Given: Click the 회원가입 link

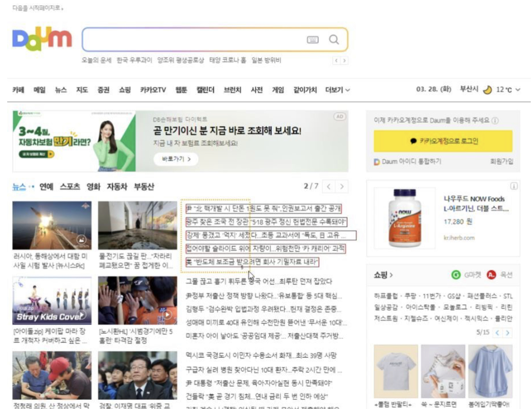Looking at the screenshot, I should pyautogui.click(x=502, y=161).
